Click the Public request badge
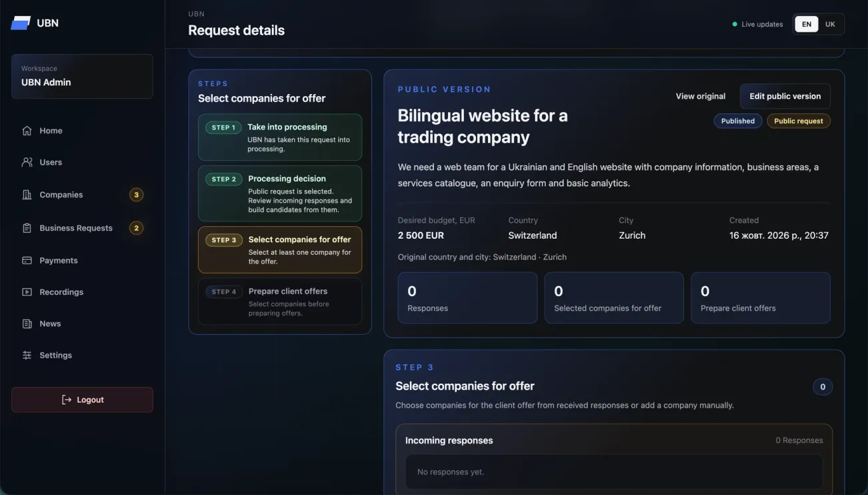Image resolution: width=868 pixels, height=495 pixels. tap(799, 121)
